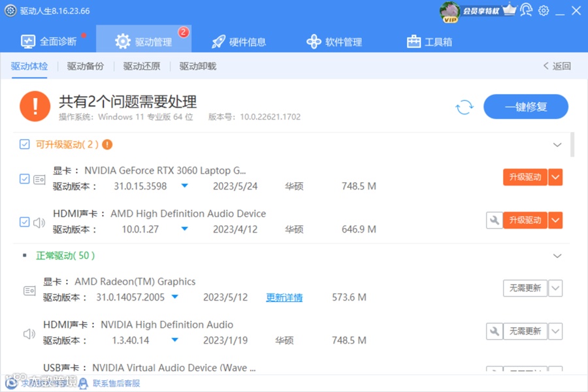588x392 pixels.
Task: Click 升级驱动 for NVIDIA GeForce RTX 3060
Action: (525, 177)
